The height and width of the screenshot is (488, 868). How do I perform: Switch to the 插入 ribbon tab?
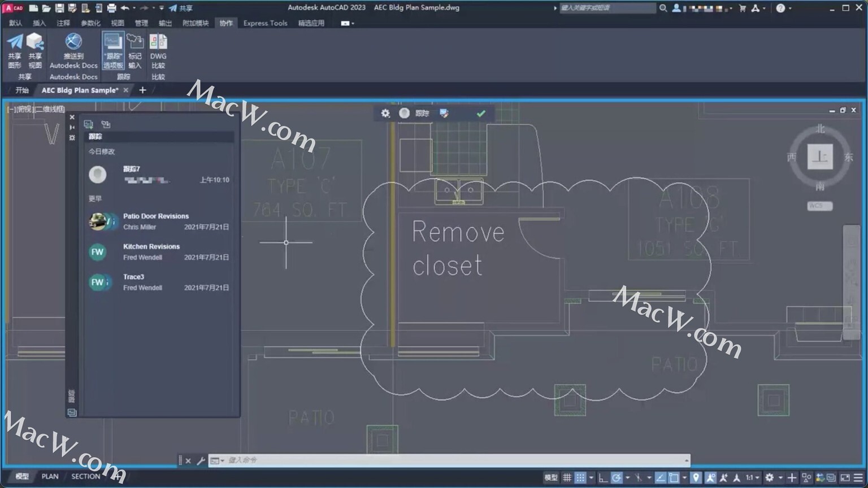click(x=39, y=23)
